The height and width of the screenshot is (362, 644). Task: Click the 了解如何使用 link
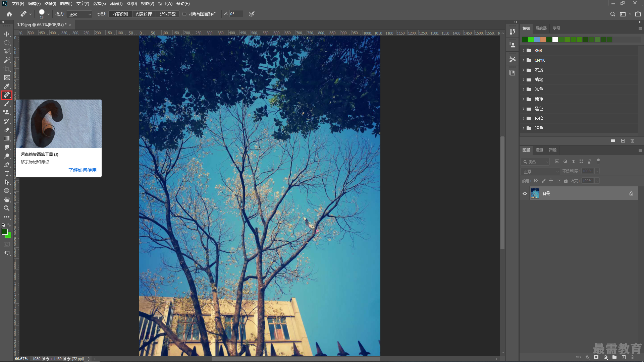83,170
